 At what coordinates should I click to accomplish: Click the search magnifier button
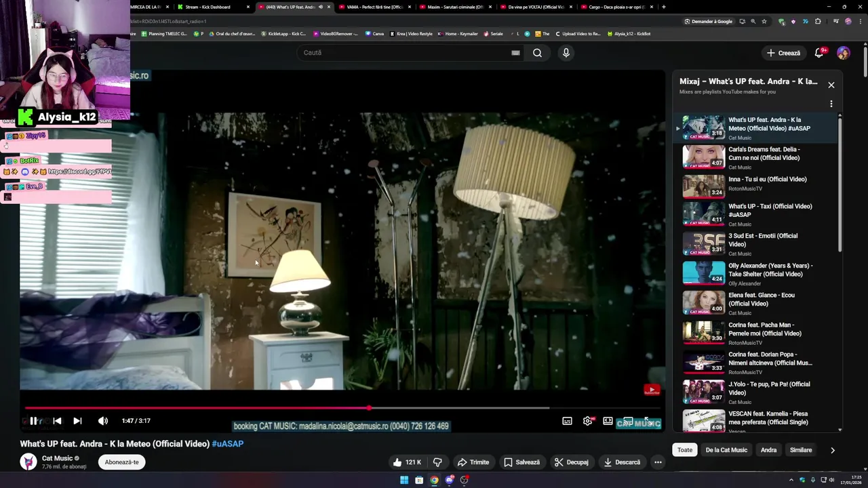(x=537, y=53)
